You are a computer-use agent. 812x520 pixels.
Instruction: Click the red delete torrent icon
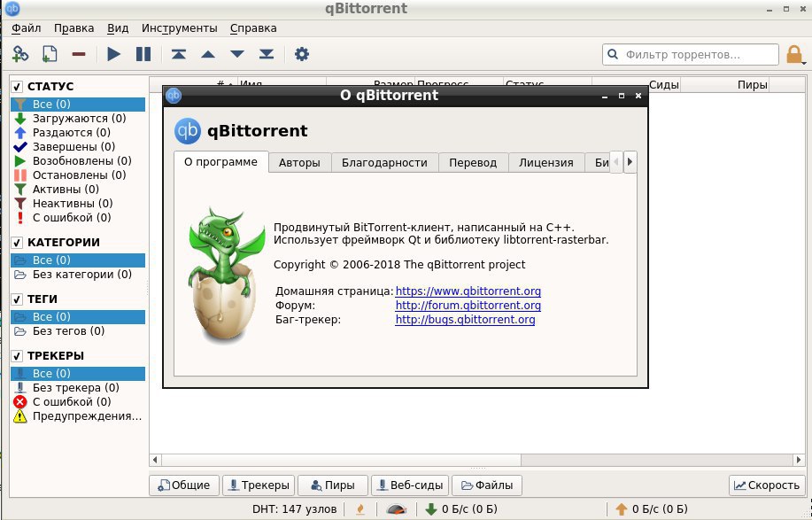pos(79,54)
